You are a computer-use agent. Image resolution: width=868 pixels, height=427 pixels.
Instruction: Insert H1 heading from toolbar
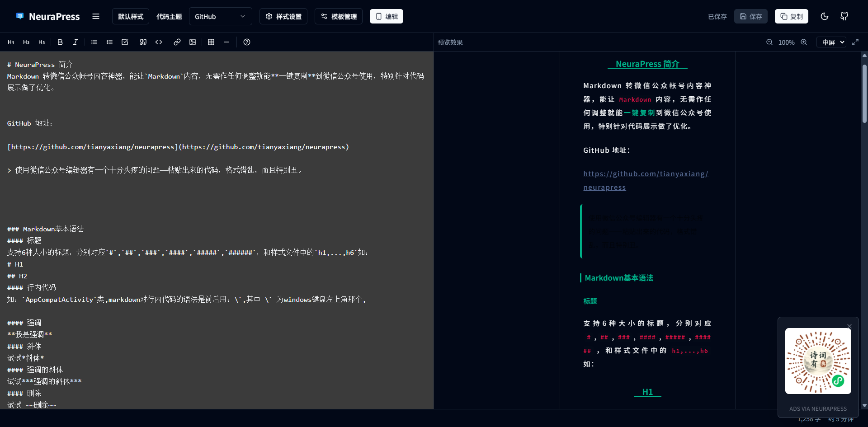click(x=11, y=42)
